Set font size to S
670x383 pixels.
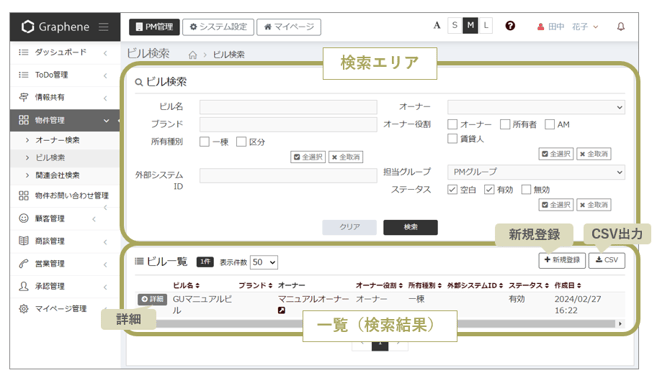(x=455, y=26)
